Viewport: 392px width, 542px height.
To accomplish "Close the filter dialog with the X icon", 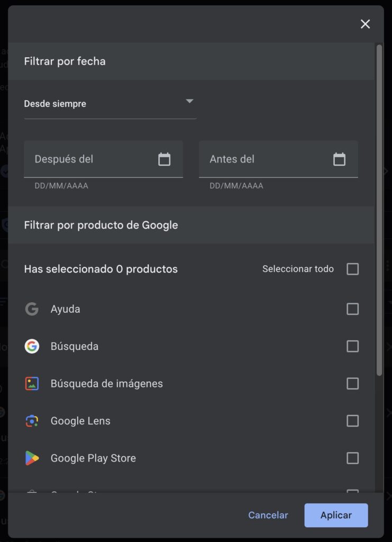I will click(365, 24).
